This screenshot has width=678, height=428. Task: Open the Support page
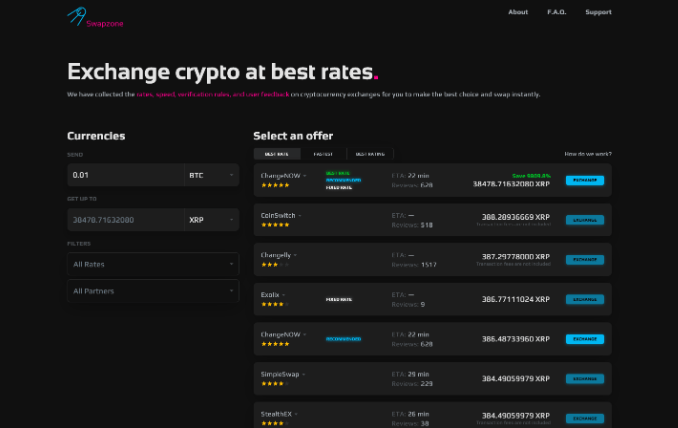click(x=598, y=12)
